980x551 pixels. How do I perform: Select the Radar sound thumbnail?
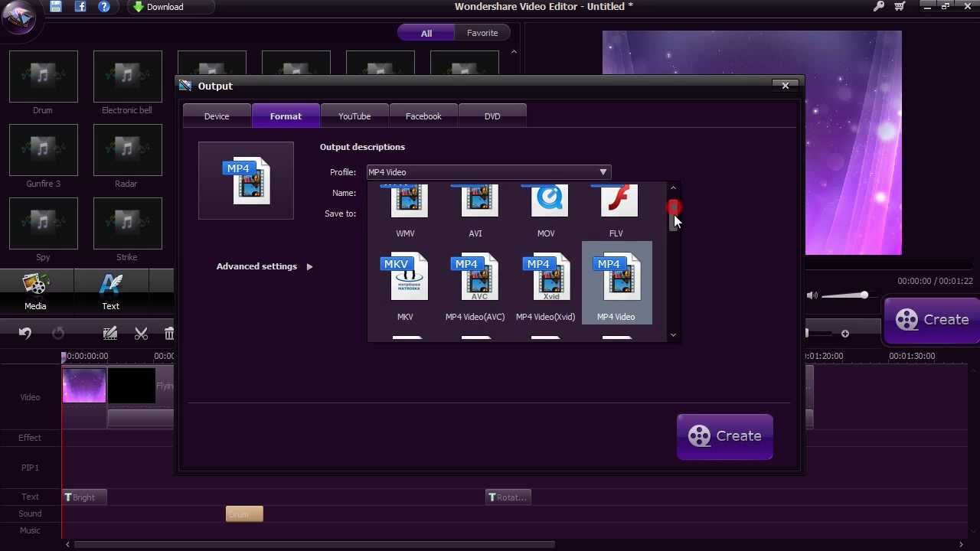tap(128, 150)
